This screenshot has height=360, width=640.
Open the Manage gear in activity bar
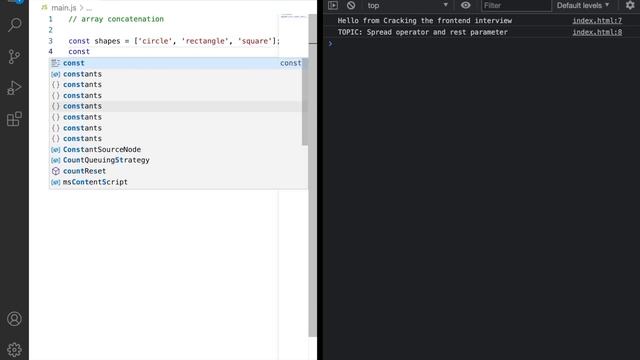pyautogui.click(x=14, y=350)
